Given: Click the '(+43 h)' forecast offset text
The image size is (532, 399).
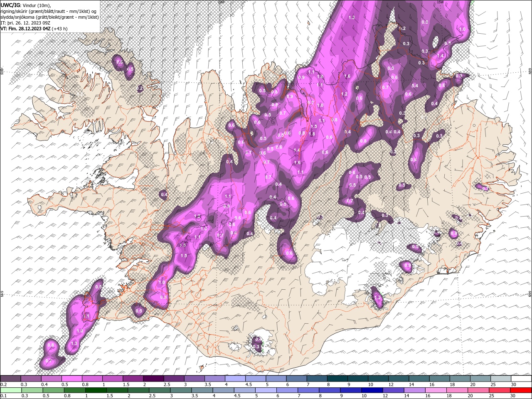Looking at the screenshot, I should [x=60, y=29].
